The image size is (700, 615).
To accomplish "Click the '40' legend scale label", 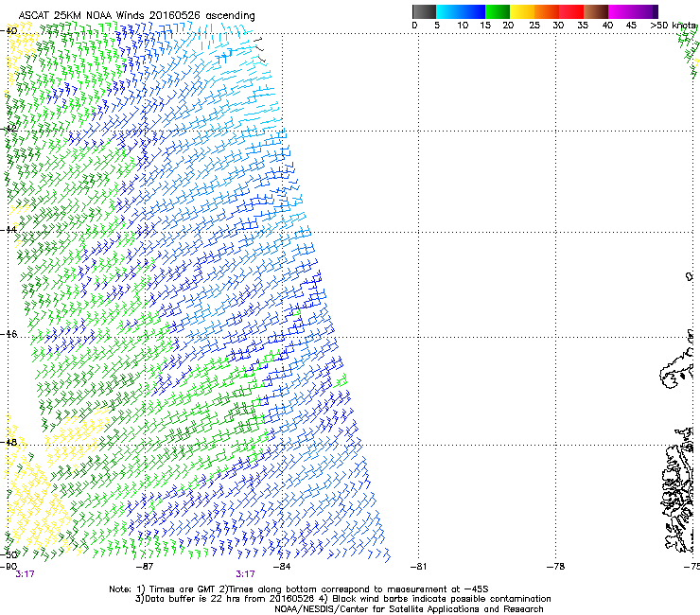I will click(x=607, y=26).
